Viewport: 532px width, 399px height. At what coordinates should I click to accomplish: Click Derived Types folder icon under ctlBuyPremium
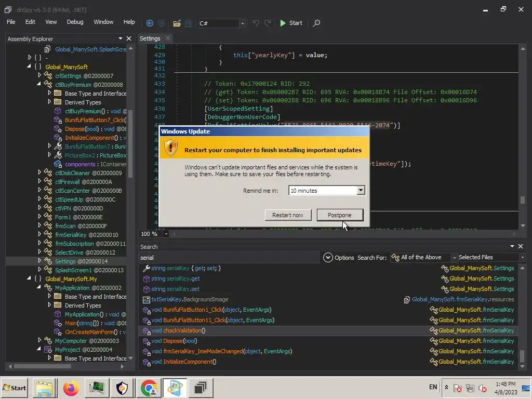[58, 102]
